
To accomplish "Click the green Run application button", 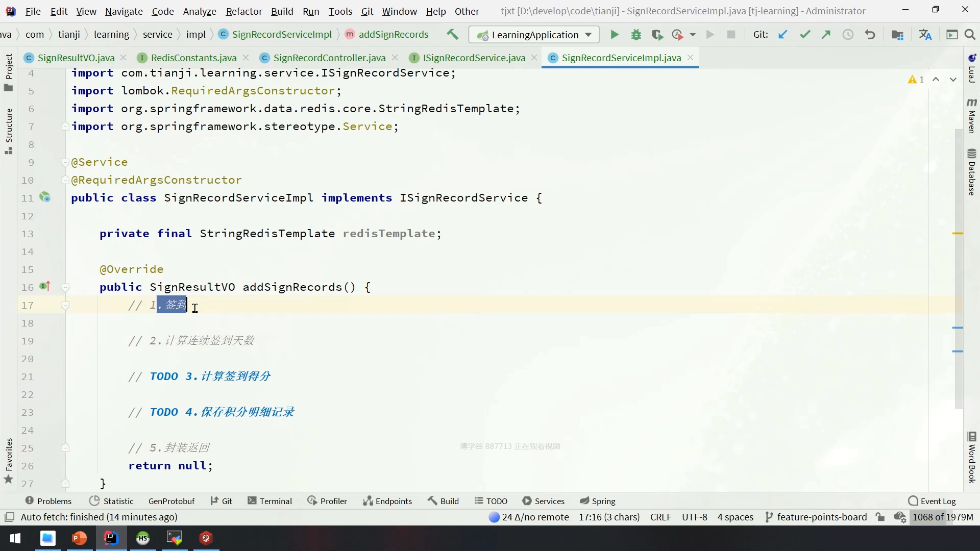I will [x=615, y=35].
